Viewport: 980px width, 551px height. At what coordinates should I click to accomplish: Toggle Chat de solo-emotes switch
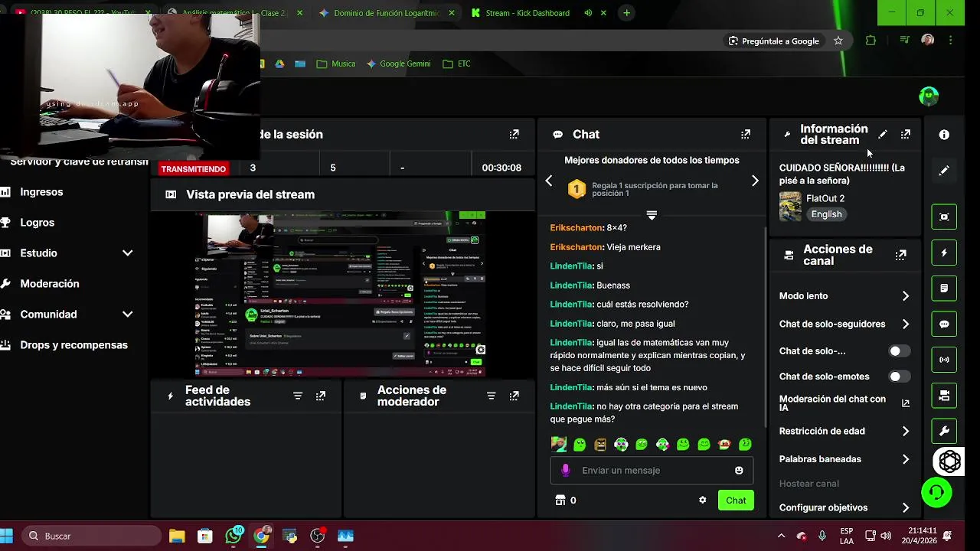pyautogui.click(x=899, y=377)
